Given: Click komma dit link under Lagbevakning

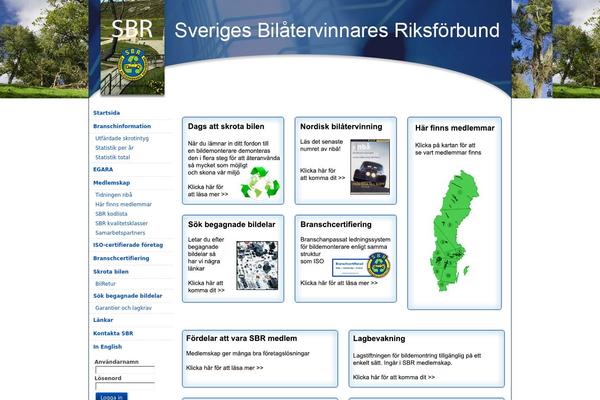Looking at the screenshot, I should (x=394, y=377).
